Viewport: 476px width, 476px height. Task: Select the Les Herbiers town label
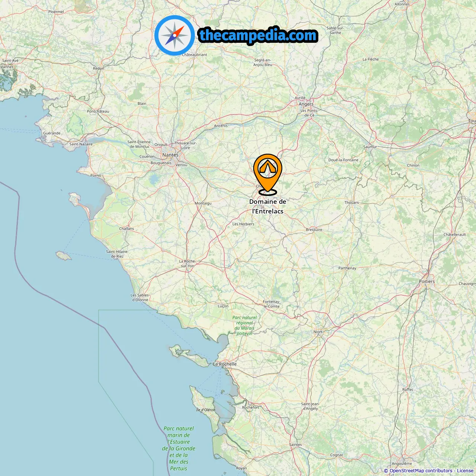pos(243,224)
